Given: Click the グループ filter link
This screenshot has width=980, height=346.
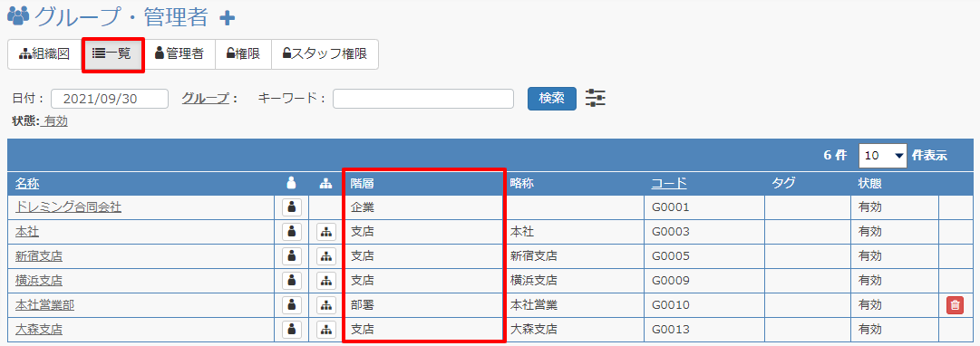Looking at the screenshot, I should point(205,98).
